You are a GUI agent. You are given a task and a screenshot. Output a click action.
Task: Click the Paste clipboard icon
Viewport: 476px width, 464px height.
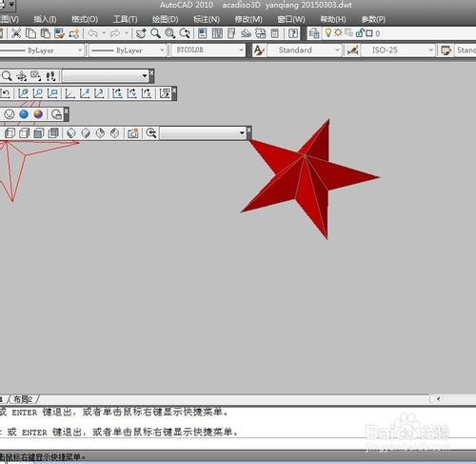click(x=46, y=33)
